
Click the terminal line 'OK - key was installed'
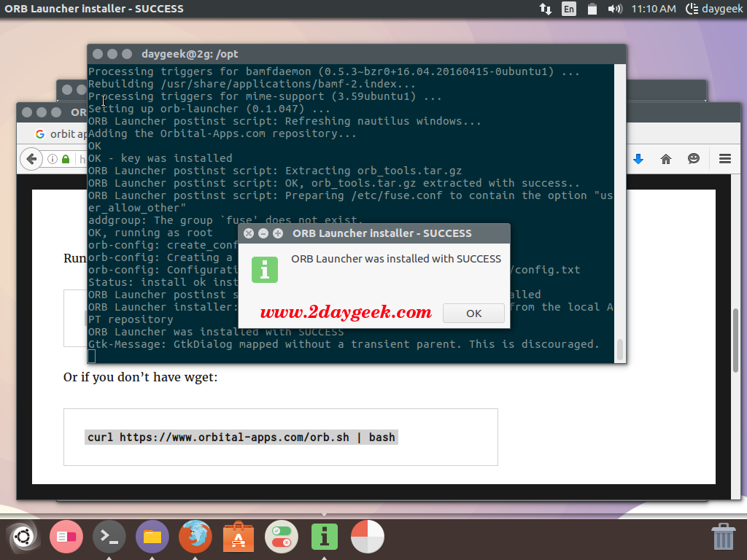pos(160,158)
